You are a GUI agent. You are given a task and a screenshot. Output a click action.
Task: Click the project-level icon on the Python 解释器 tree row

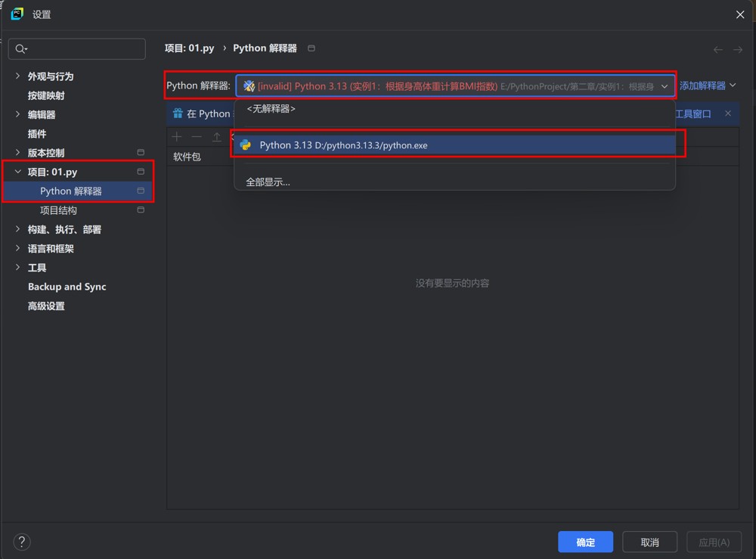tap(141, 191)
